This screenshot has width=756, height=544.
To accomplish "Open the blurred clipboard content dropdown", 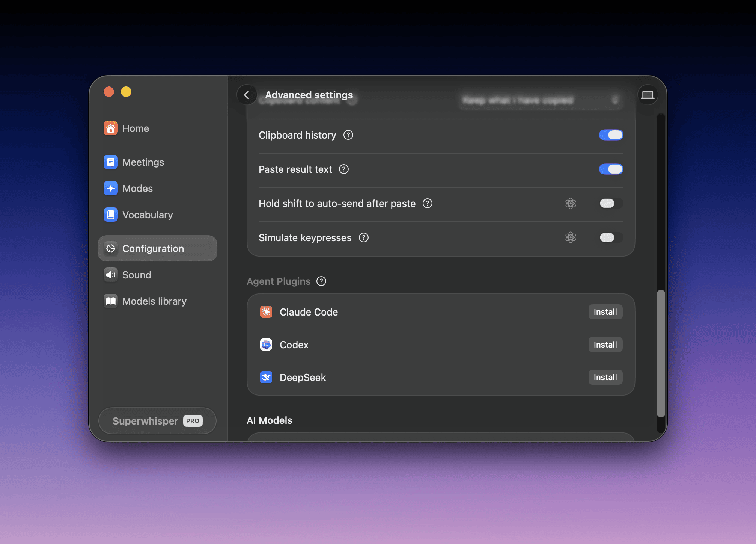I will click(541, 100).
